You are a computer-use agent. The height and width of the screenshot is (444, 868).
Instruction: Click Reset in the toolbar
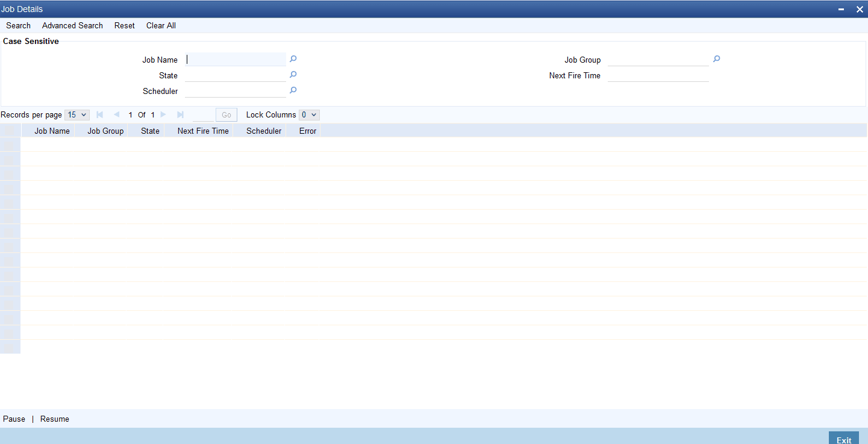(125, 25)
